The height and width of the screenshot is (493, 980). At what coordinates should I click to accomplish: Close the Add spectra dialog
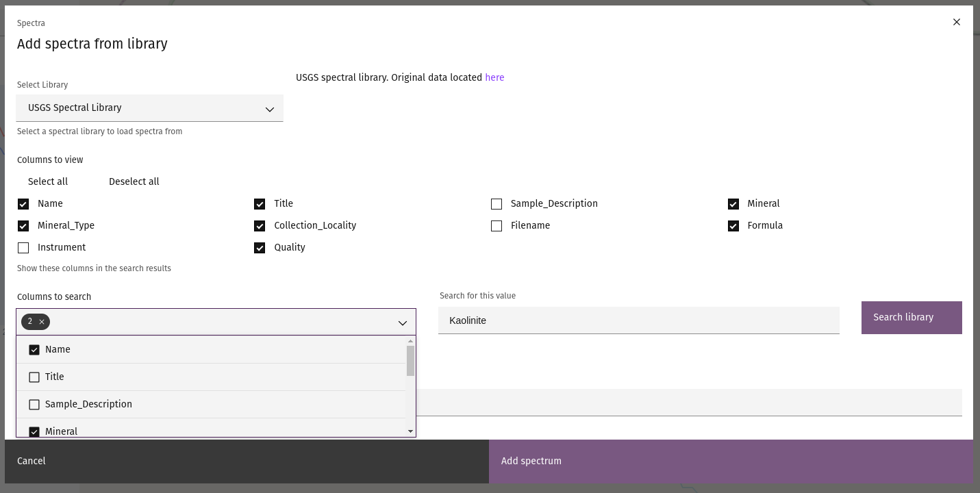(956, 22)
